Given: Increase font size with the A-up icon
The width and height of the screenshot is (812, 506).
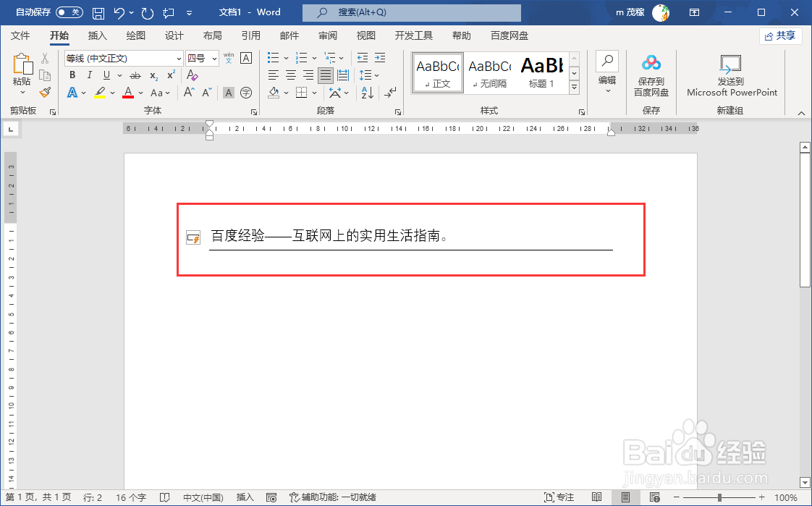Looking at the screenshot, I should coord(189,93).
